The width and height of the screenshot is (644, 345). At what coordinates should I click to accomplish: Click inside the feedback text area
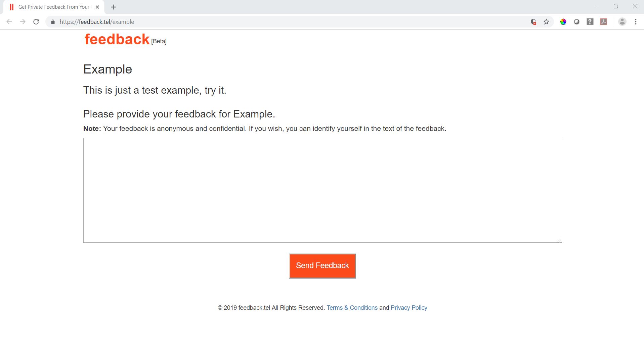(x=323, y=190)
